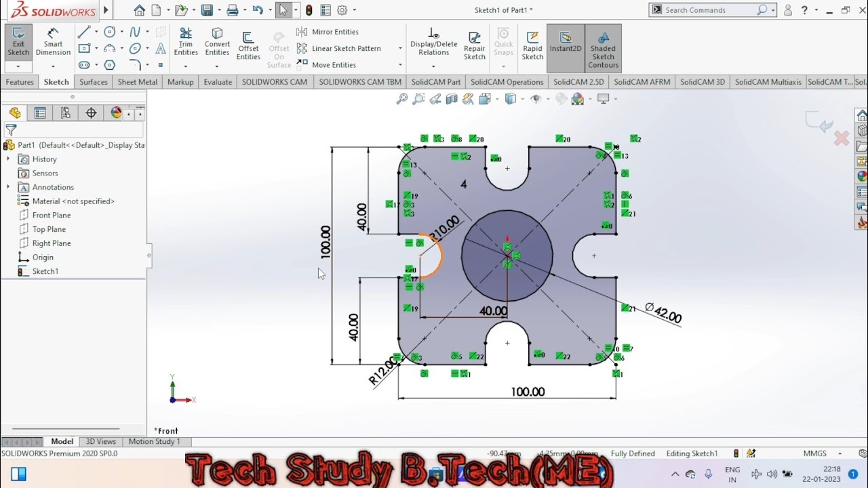
Task: Switch to the Surfaces tab
Action: (x=94, y=82)
